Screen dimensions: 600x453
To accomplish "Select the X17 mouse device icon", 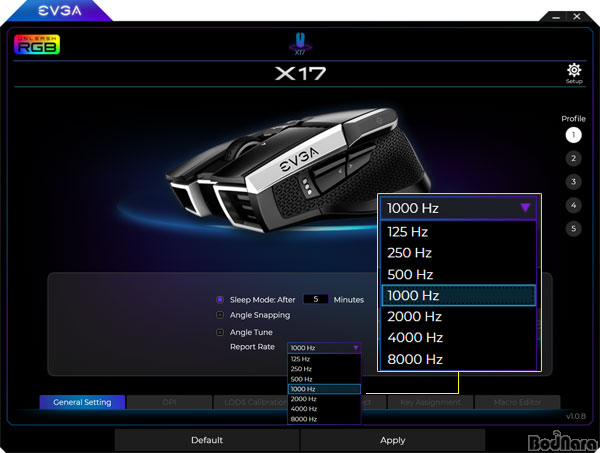I will tap(300, 44).
